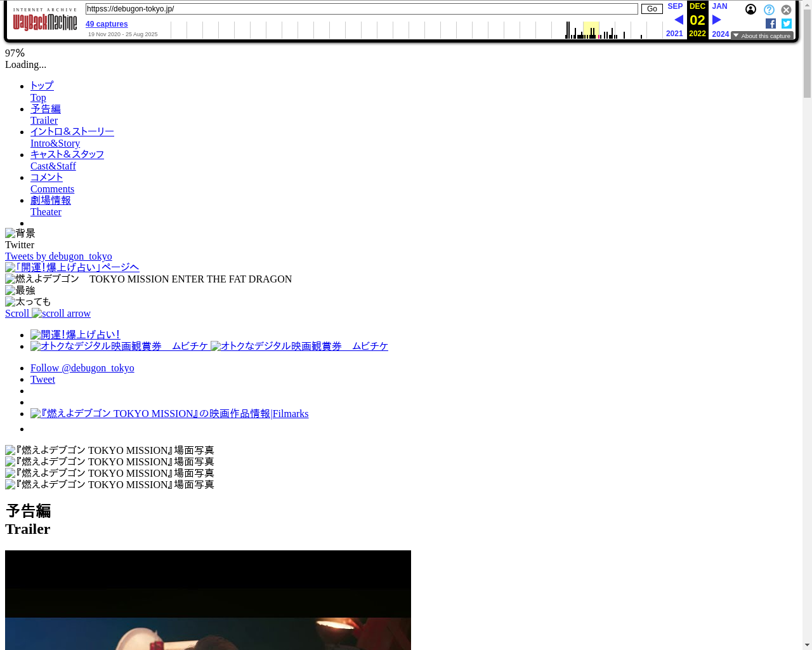Open Tweets by debugon_tokyo link
The image size is (812, 650).
tap(58, 256)
